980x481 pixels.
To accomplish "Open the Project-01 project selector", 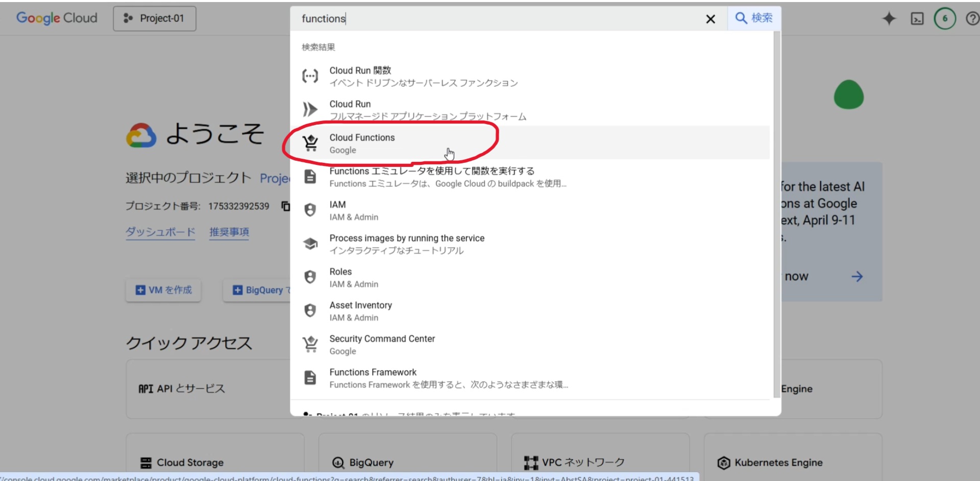I will tap(154, 18).
